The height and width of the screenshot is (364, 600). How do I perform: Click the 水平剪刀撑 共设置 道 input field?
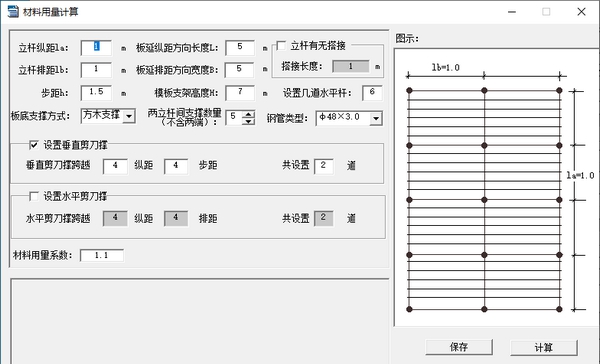tap(323, 218)
